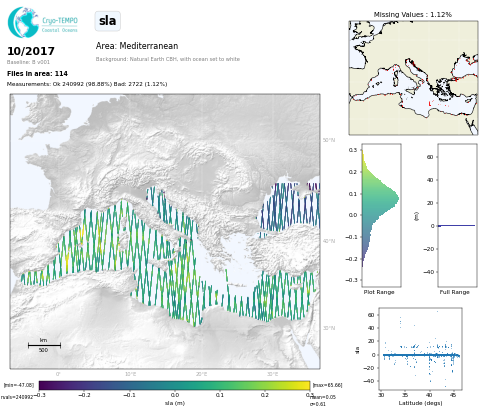Click the Measurements Ok/Bad summary line
Screen dimensions: 492x410
pyautogui.click(x=87, y=84)
